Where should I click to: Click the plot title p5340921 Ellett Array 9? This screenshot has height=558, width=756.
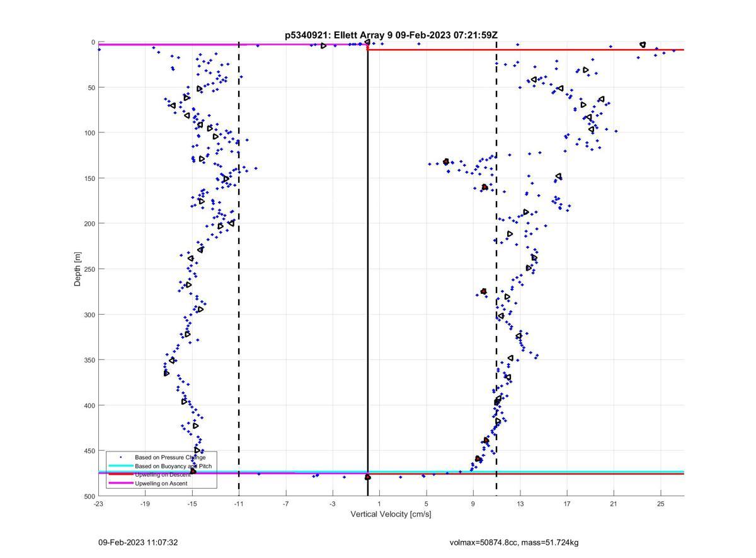(391, 35)
